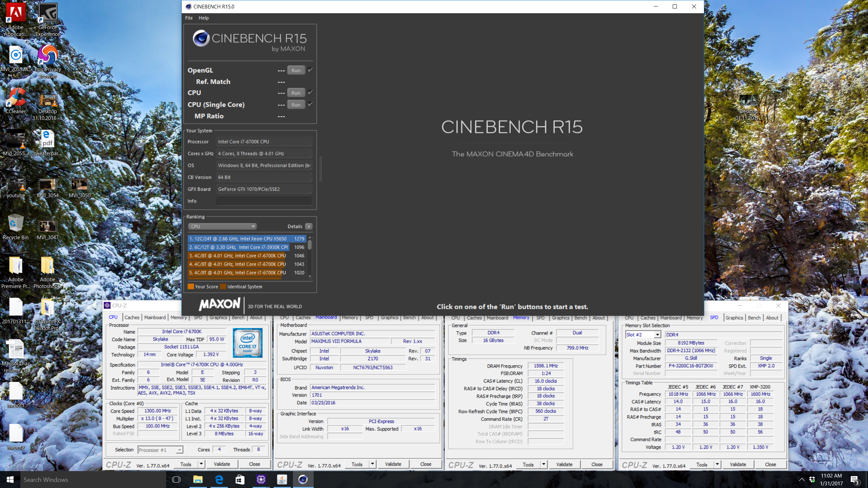Select ranking entry i7-3930K score 1096
This screenshot has width=868, height=488.
(246, 247)
